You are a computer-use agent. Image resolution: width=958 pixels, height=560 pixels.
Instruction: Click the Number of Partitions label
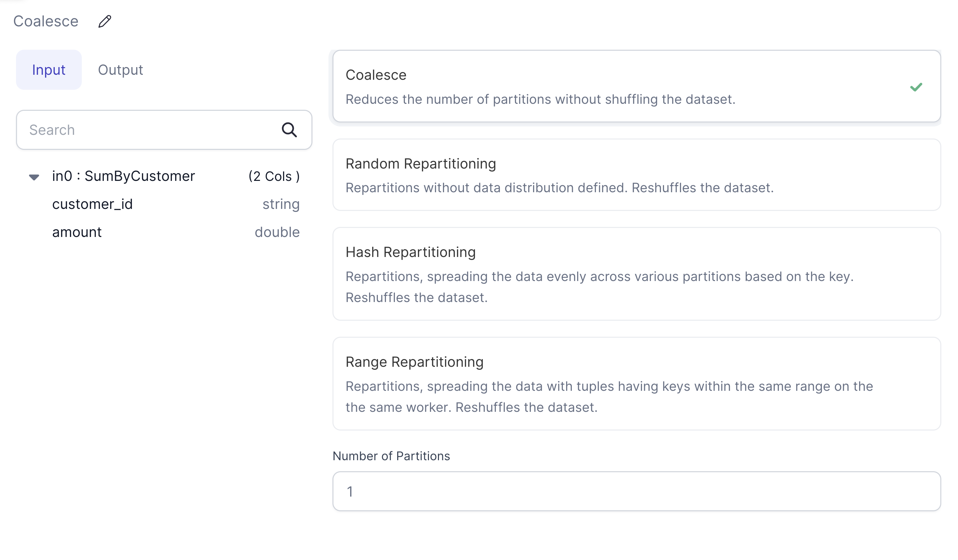391,456
